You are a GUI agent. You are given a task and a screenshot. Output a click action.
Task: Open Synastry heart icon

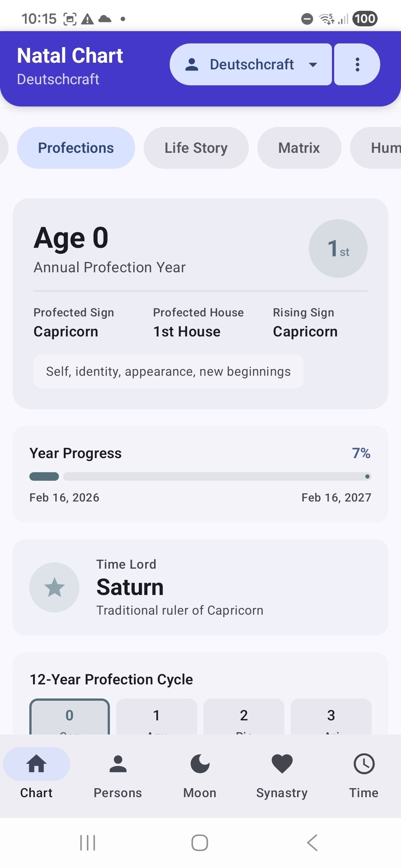282,764
